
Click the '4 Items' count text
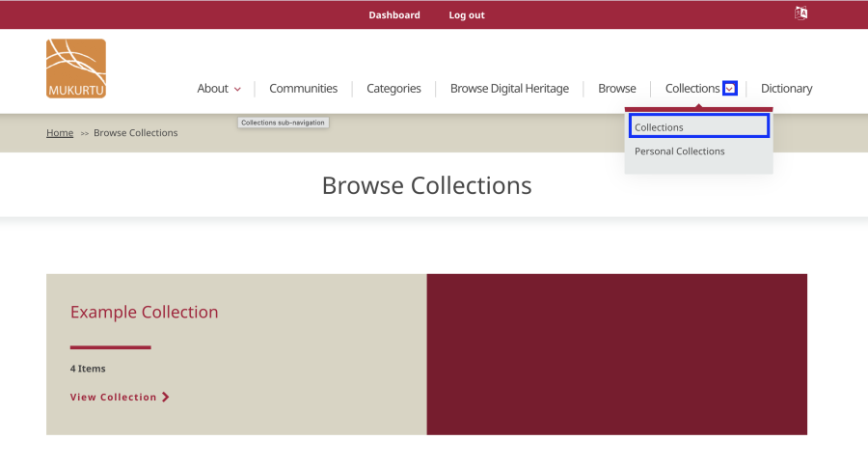(88, 369)
